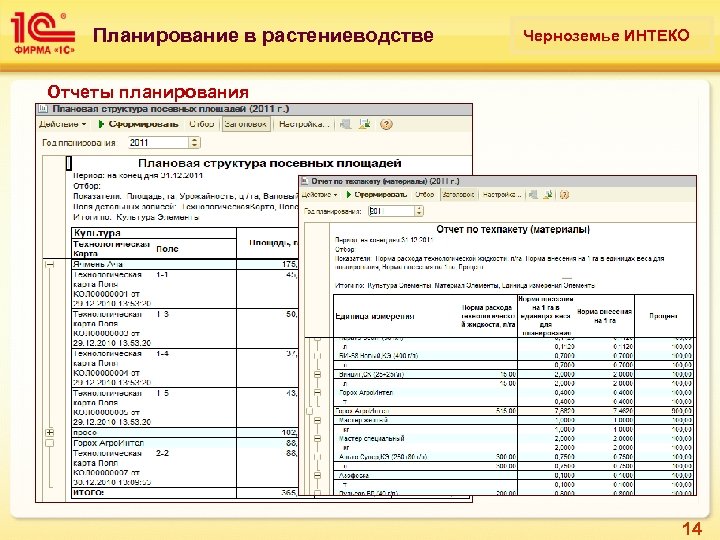The width and height of the screenshot is (720, 540).
Task: Click the Плановая структура посевных площадей report title
Action: [270, 163]
